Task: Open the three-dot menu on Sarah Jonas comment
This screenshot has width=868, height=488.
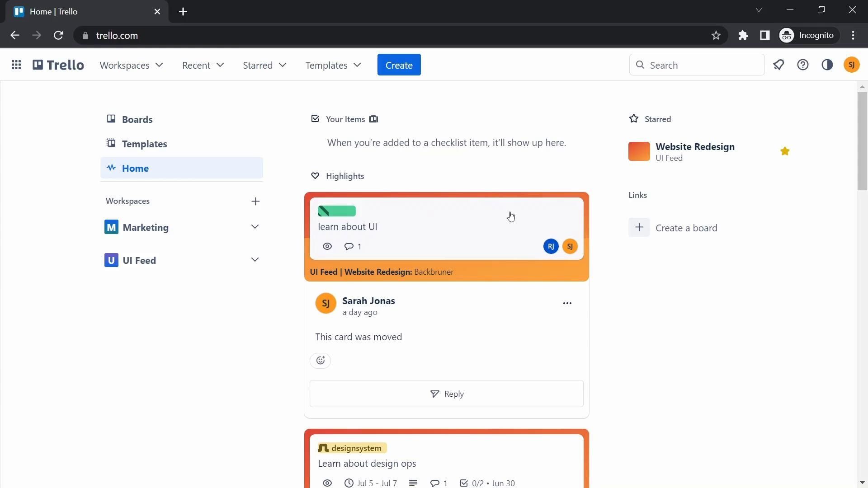Action: click(x=567, y=303)
